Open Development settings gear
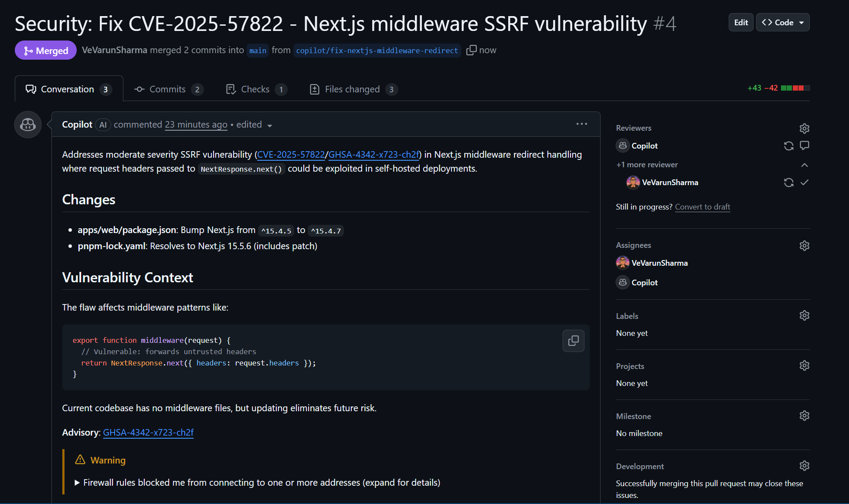Viewport: 849px width, 504px height. [804, 466]
